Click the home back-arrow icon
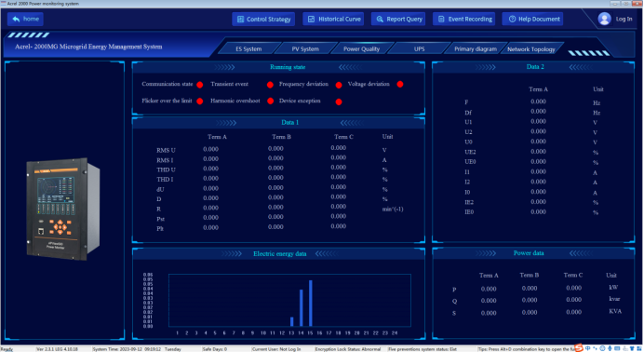 point(16,19)
